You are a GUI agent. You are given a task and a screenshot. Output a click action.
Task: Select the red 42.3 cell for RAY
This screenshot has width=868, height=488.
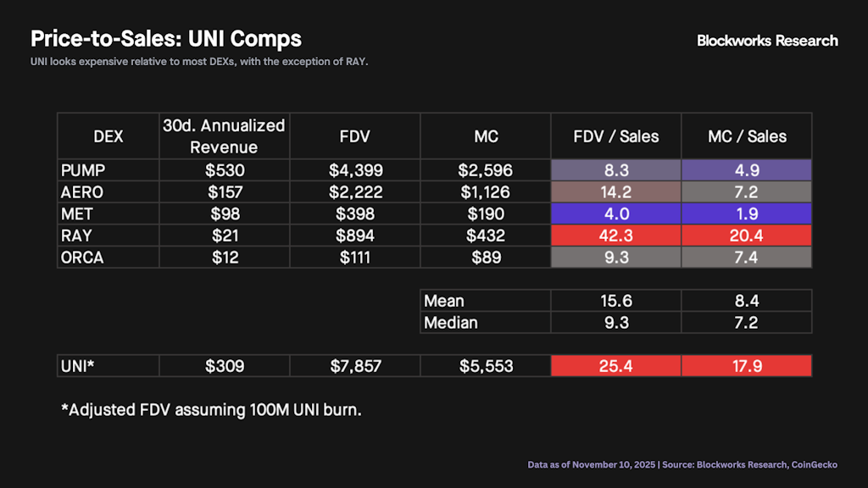[x=615, y=236]
